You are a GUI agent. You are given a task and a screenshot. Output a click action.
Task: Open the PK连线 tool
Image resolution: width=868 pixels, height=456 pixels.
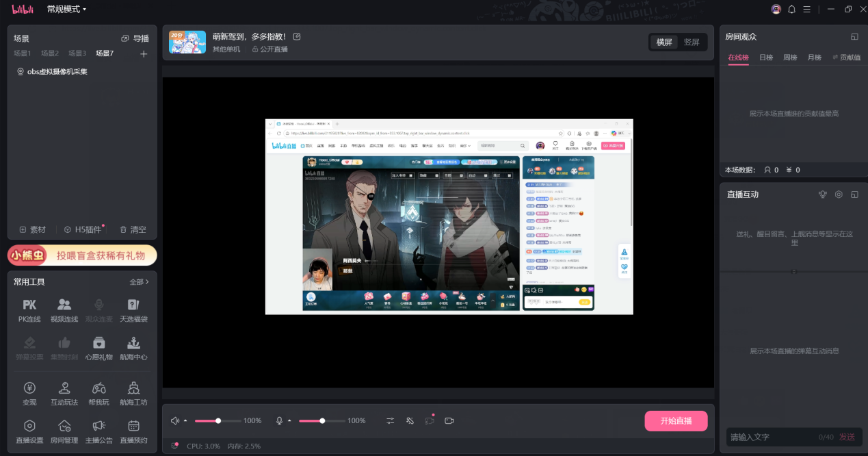coord(29,310)
